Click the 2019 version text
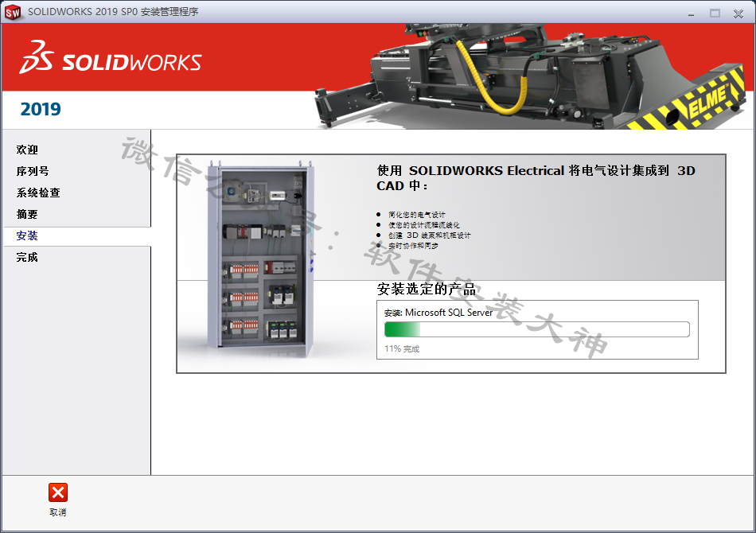The width and height of the screenshot is (756, 533). coord(41,109)
